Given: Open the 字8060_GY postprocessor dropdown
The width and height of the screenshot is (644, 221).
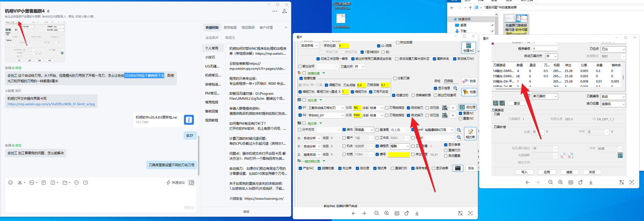Looking at the screenshot, I should pyautogui.click(x=326, y=115).
